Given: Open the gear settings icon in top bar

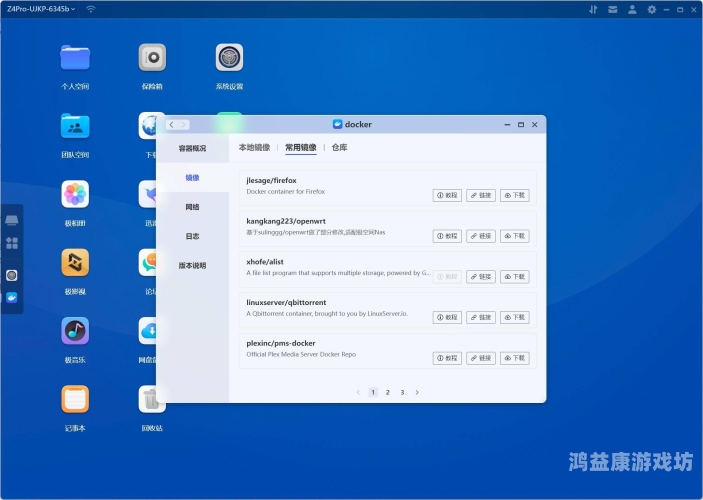Looking at the screenshot, I should pyautogui.click(x=651, y=9).
